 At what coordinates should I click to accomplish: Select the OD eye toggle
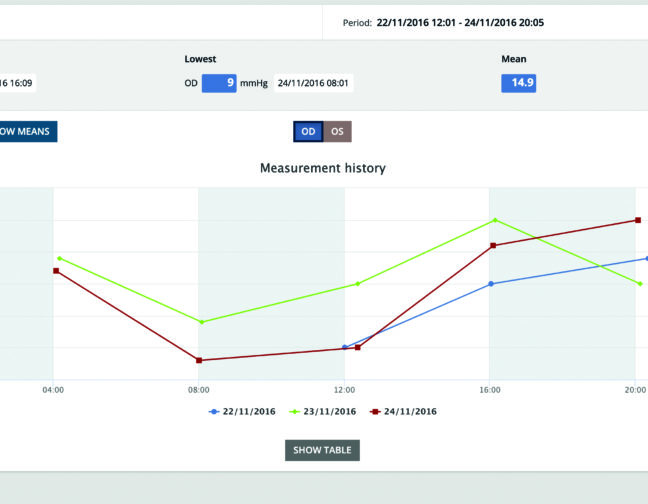(x=308, y=132)
